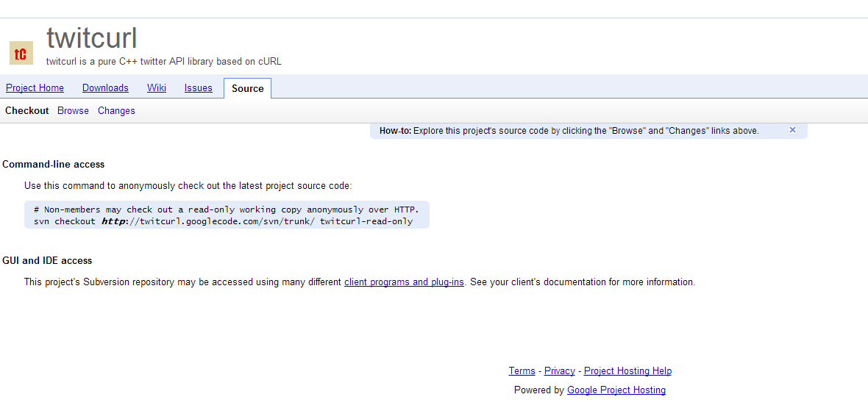Click "This project's Subversion repository" sentence
The width and height of the screenshot is (868, 419).
[x=359, y=282]
